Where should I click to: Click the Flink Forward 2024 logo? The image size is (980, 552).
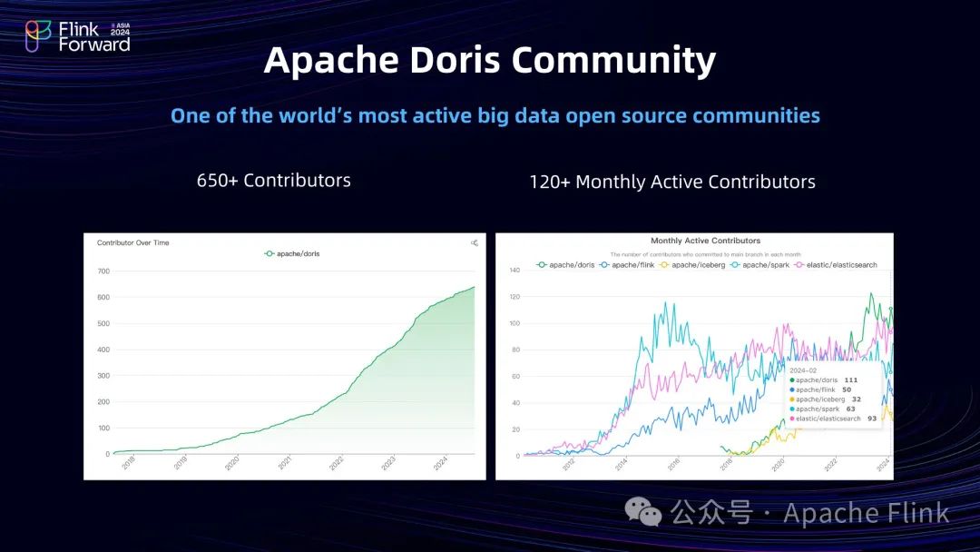tap(77, 36)
